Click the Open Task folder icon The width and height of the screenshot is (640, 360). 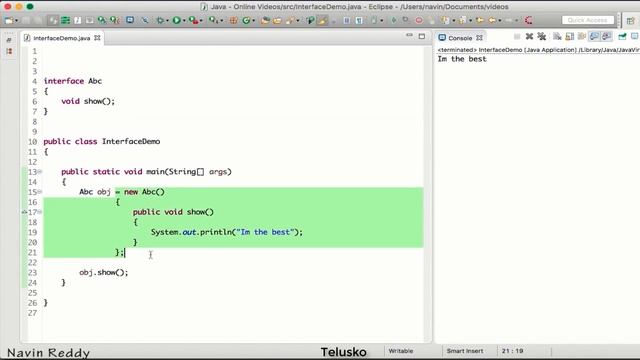tap(277, 20)
